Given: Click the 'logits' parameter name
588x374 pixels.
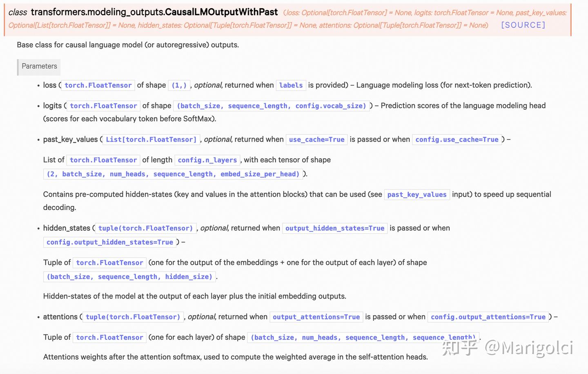Looking at the screenshot, I should point(52,106).
